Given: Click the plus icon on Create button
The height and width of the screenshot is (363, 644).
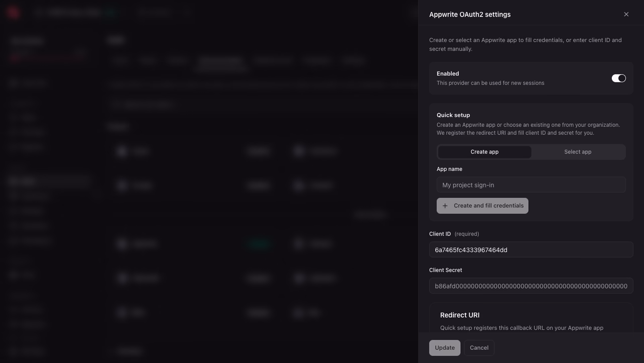Looking at the screenshot, I should [x=445, y=205].
